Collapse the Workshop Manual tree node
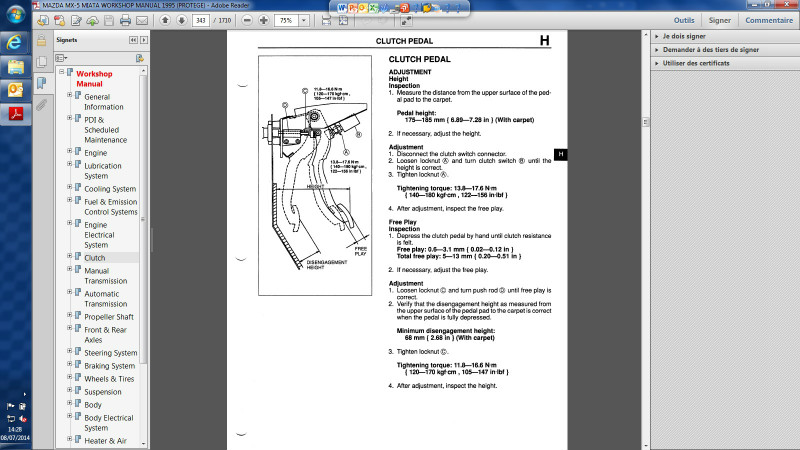The image size is (800, 450). pyautogui.click(x=61, y=72)
